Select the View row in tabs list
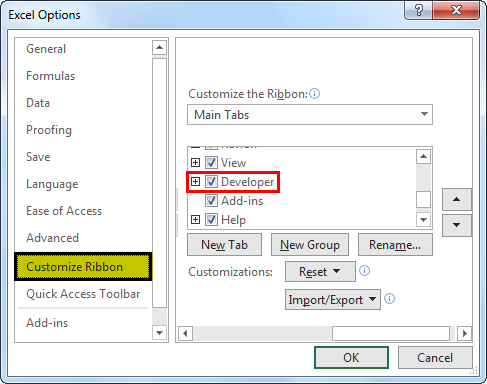487x384 pixels. (x=234, y=163)
